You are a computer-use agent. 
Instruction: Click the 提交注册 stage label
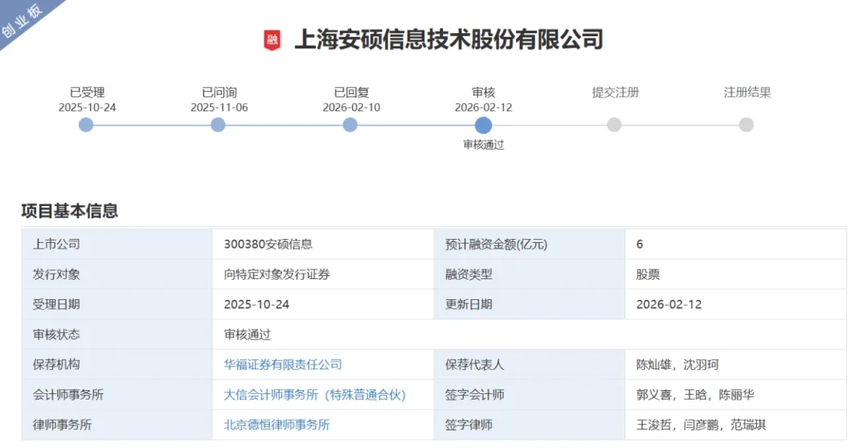616,92
